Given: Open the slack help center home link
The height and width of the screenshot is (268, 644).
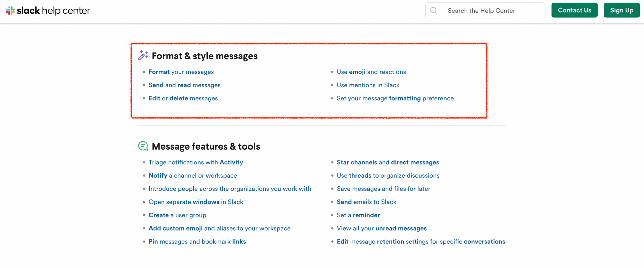Looking at the screenshot, I should click(x=48, y=11).
